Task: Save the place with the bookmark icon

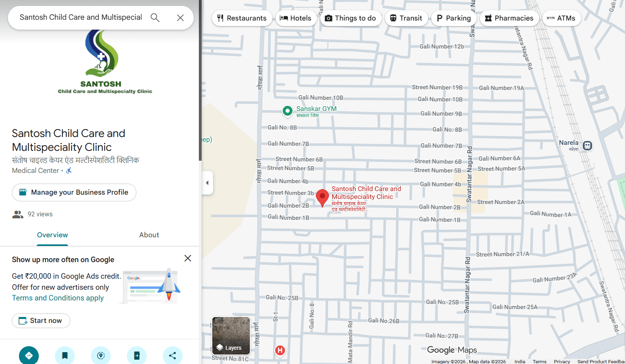Action: (65, 355)
